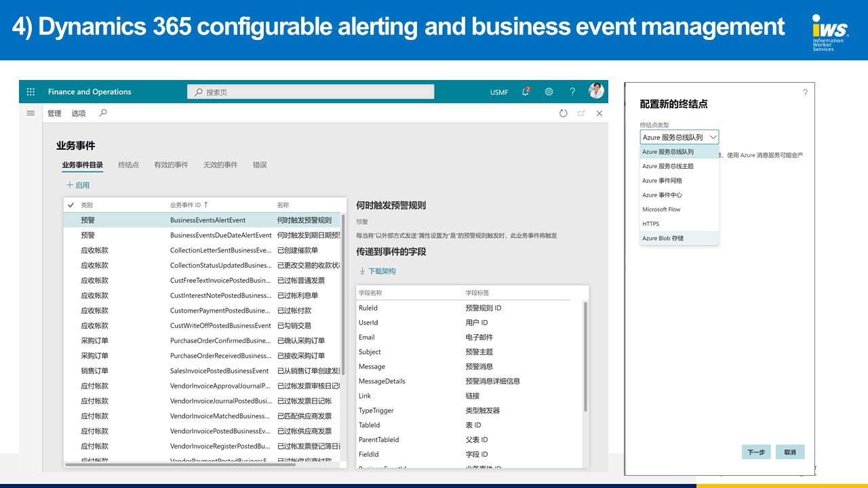868x488 pixels.
Task: Select the CollectionLetterSentBusinessEve... row
Action: 202,250
